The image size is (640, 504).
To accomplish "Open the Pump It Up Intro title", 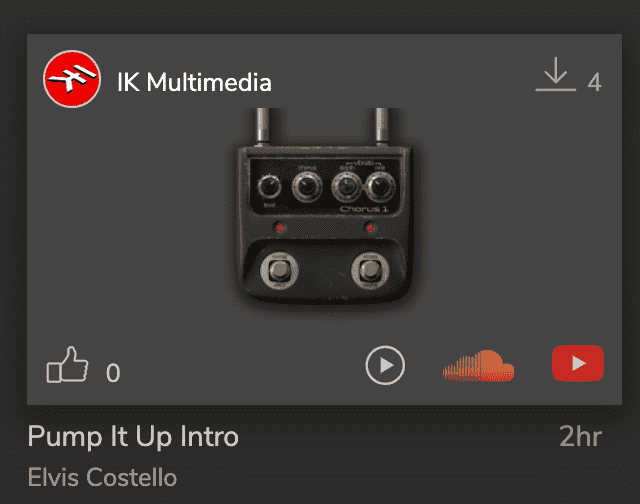I will [x=133, y=437].
